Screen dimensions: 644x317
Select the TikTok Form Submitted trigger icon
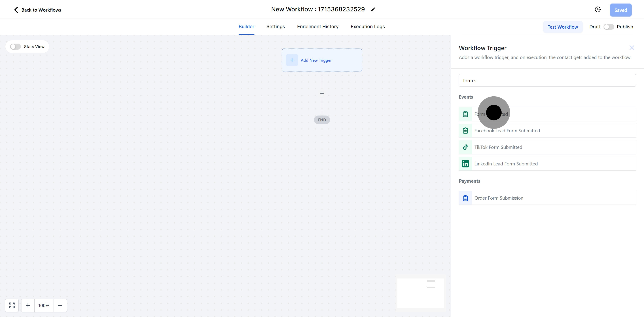click(465, 147)
